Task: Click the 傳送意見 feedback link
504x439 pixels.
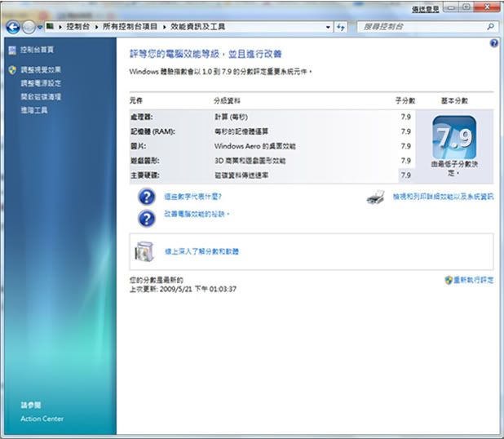Action: click(x=425, y=9)
